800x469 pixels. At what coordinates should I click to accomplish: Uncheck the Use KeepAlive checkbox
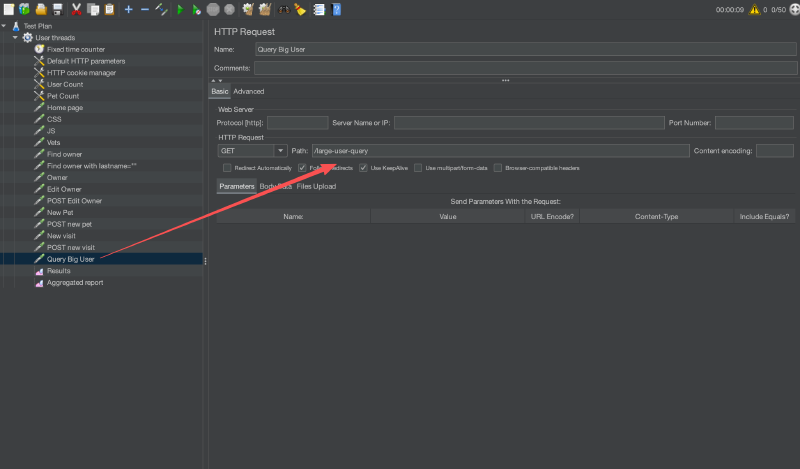pyautogui.click(x=364, y=168)
